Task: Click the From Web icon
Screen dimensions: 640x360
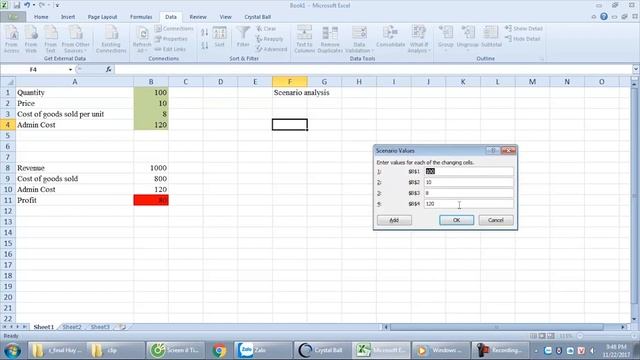Action: (31, 39)
